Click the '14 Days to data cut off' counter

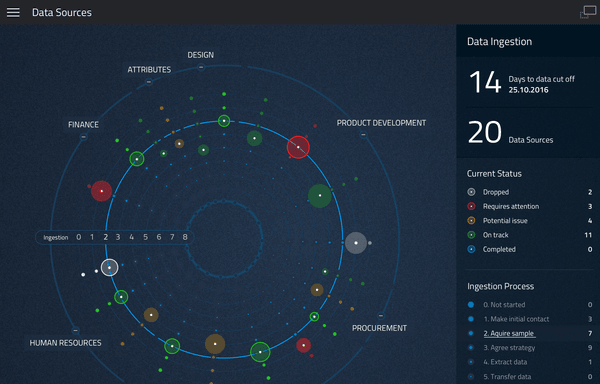click(522, 82)
